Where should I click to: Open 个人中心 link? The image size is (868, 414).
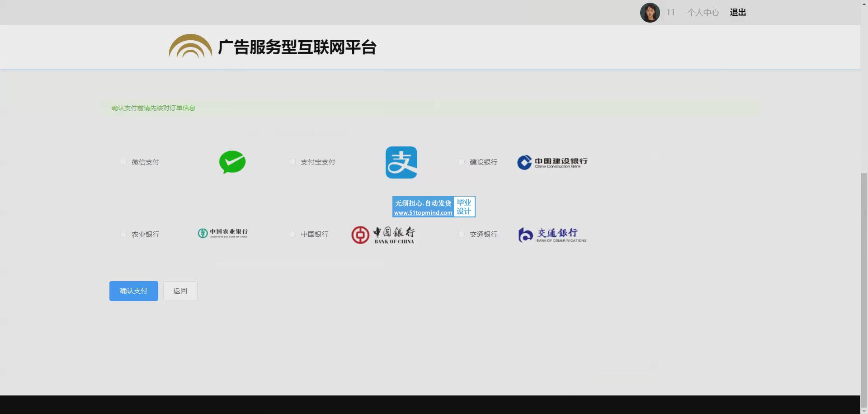[x=703, y=13]
